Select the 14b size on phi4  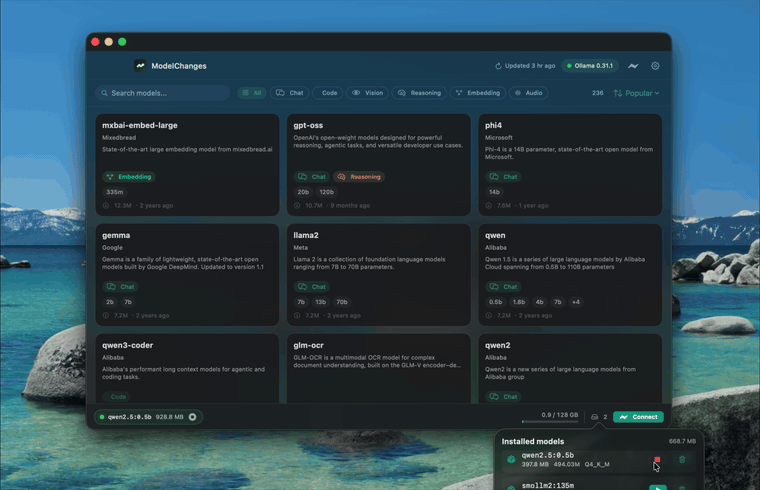tap(494, 192)
